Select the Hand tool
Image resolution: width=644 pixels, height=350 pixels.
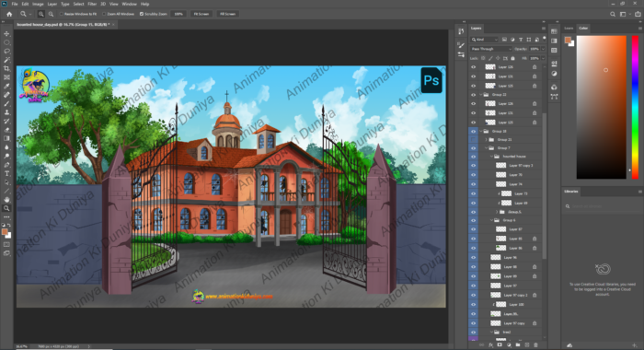(6, 200)
